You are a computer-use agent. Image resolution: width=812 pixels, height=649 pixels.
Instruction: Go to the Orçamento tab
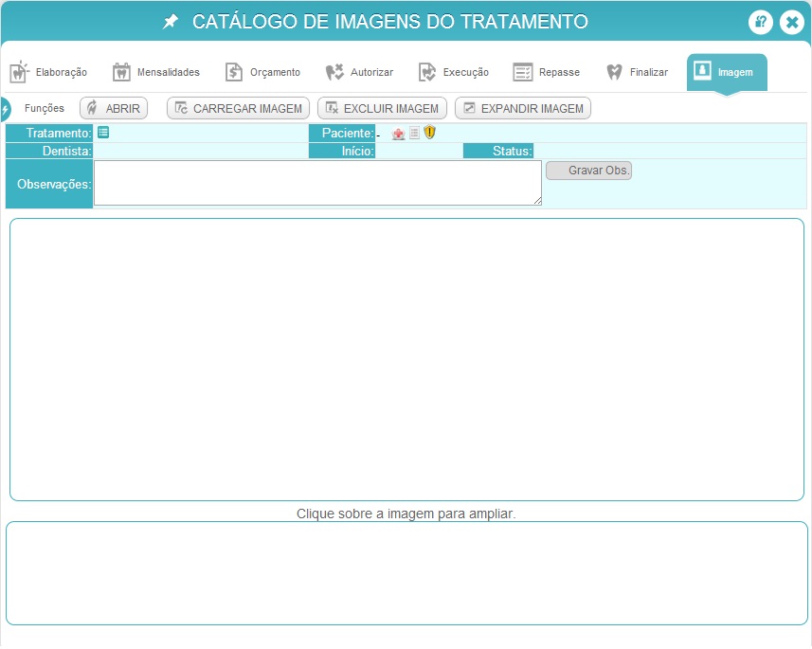click(262, 72)
